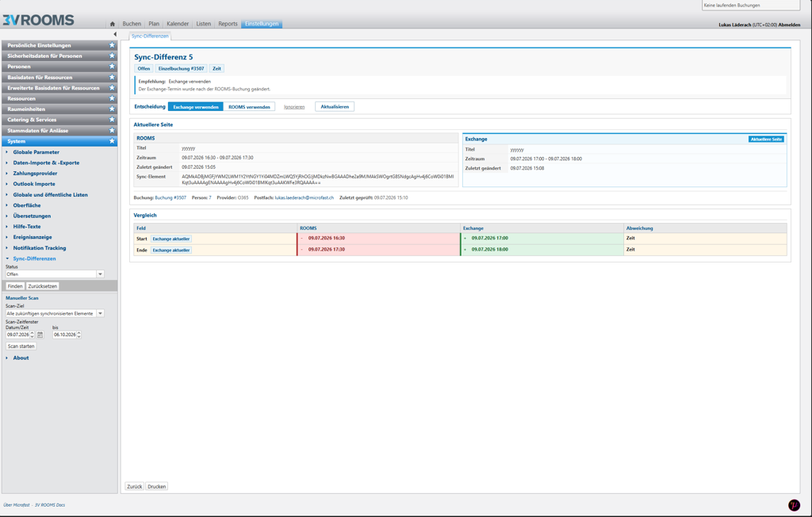Image resolution: width=812 pixels, height=517 pixels.
Task: Open the Scan-Ziel dropdown
Action: click(101, 313)
